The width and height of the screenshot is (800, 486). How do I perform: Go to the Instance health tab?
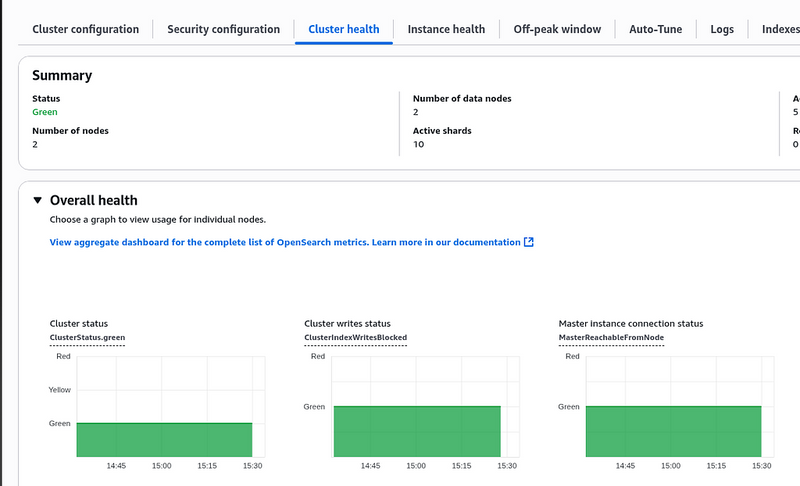click(446, 29)
